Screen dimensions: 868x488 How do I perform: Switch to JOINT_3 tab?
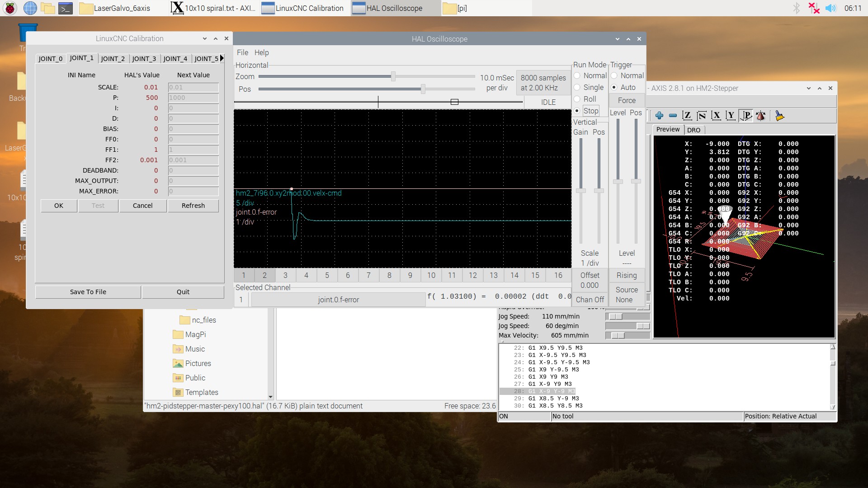[144, 59]
